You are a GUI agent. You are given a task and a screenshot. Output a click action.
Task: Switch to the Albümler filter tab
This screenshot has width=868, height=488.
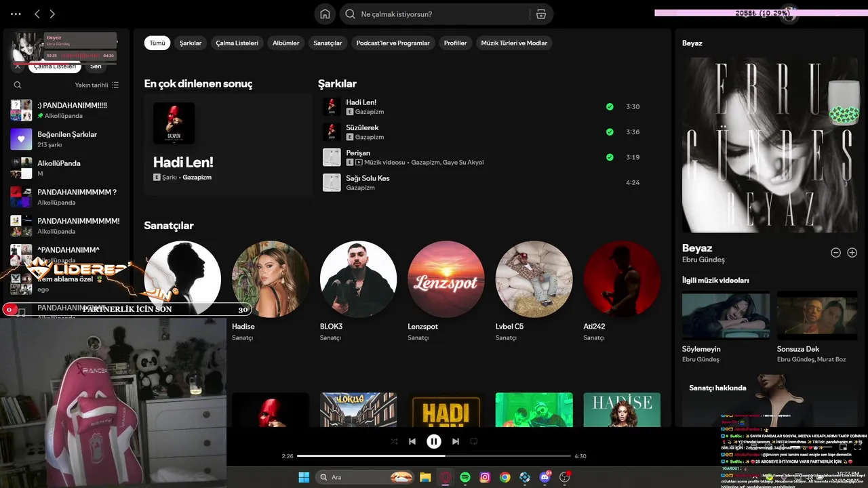285,43
